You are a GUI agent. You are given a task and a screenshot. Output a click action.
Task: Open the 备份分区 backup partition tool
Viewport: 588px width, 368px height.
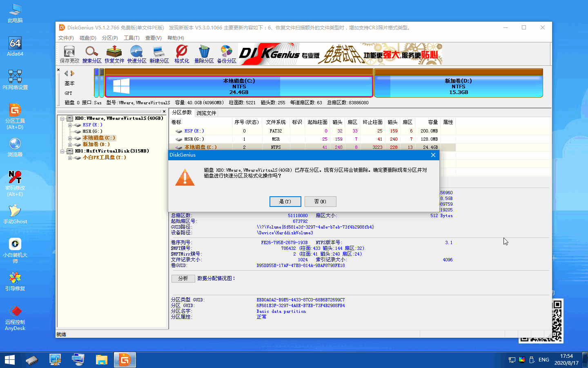pos(226,54)
